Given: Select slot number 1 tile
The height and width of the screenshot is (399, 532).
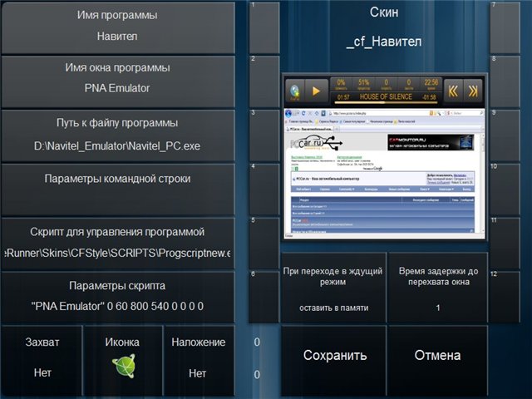Looking at the screenshot, I should (264, 27).
